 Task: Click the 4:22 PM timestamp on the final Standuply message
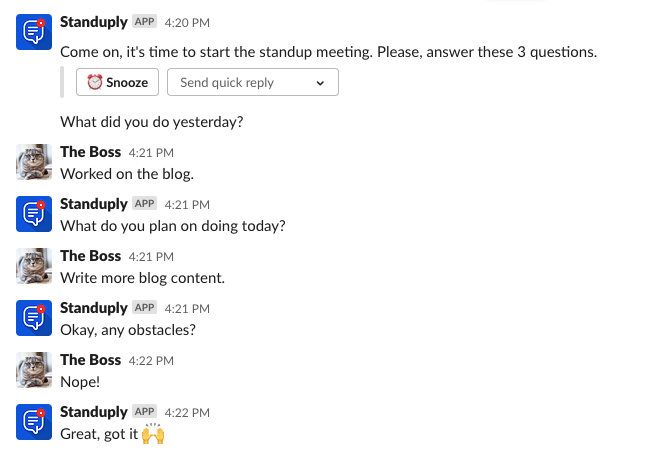(187, 413)
